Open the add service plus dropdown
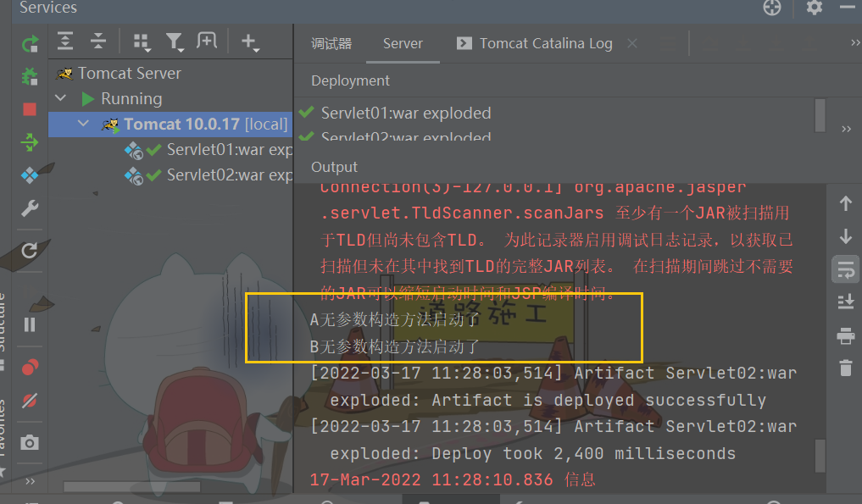The image size is (862, 504). (x=250, y=42)
